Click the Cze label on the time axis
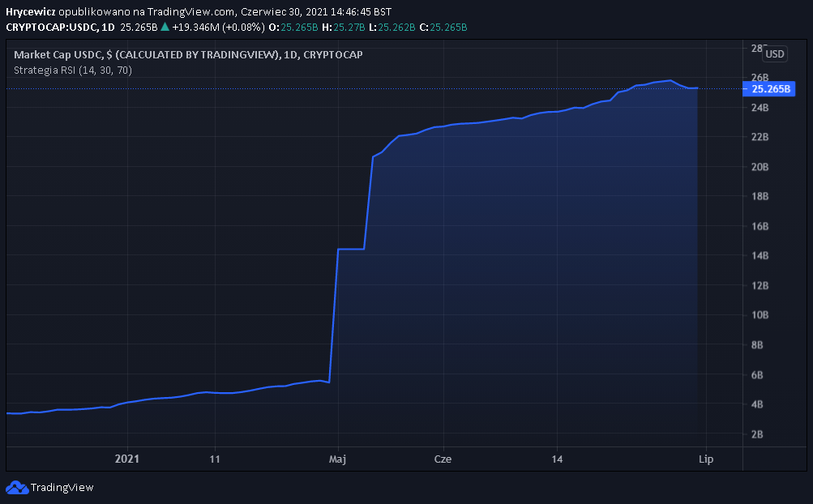This screenshot has width=813, height=504. click(443, 459)
